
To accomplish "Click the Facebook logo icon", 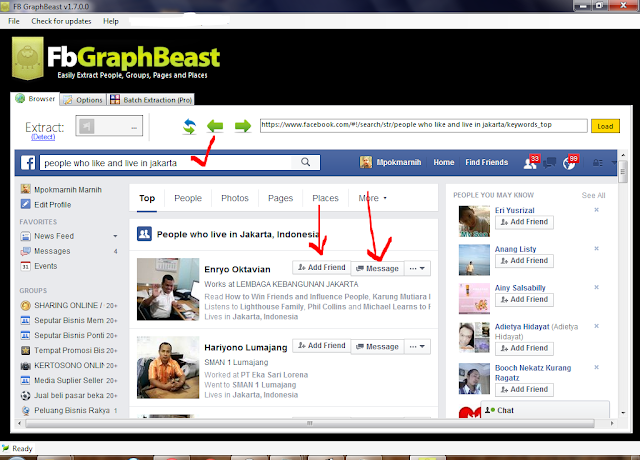I will (28, 162).
